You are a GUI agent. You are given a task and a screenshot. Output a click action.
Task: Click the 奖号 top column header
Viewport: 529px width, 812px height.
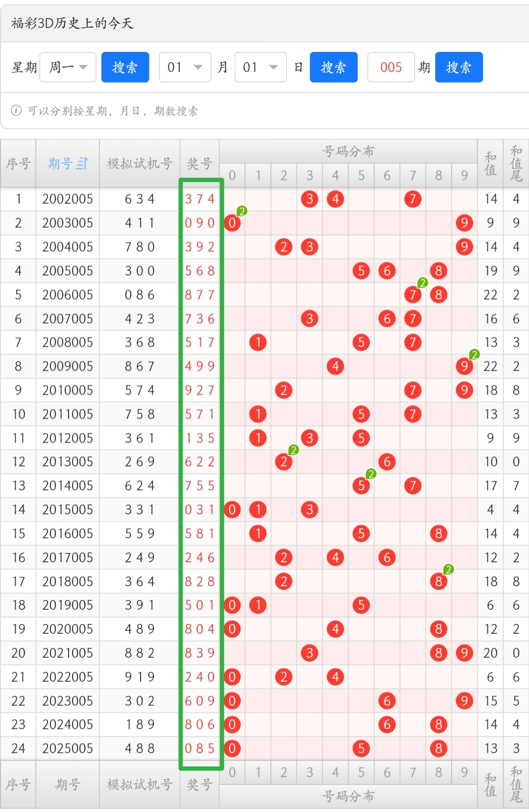coord(200,164)
